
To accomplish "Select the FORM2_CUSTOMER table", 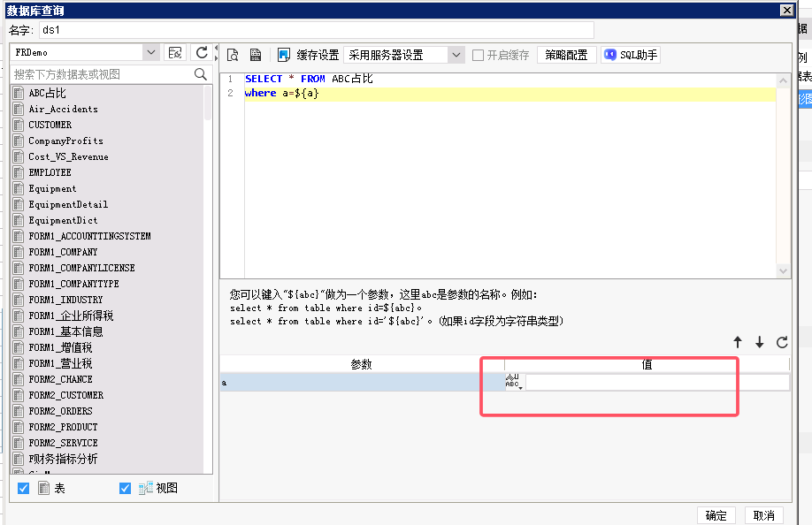I will coord(108,395).
